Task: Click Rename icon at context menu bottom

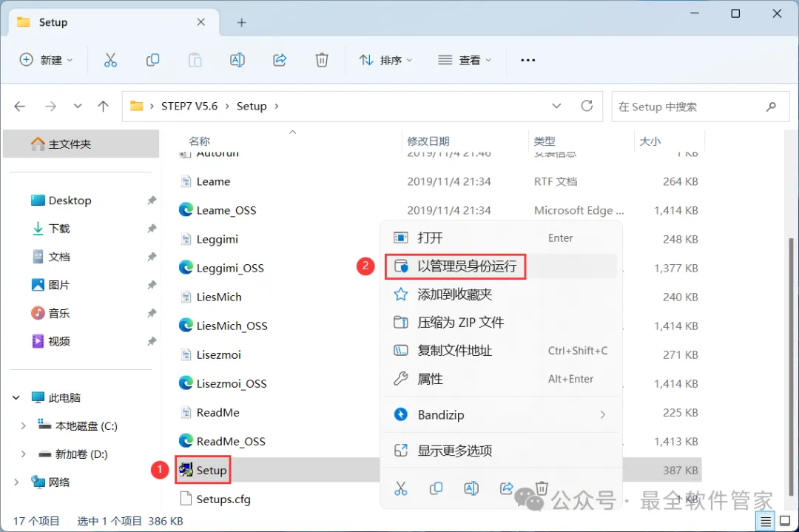Action: (x=471, y=488)
